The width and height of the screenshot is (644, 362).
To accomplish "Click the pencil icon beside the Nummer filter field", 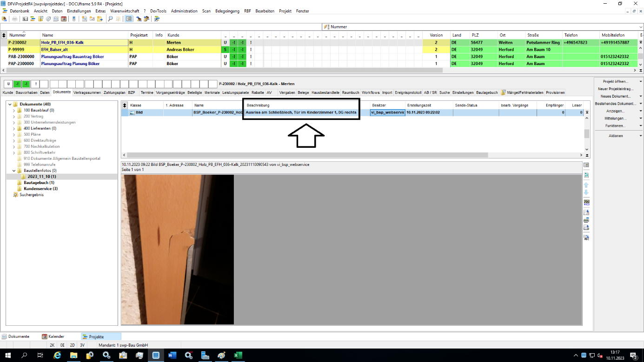I will click(327, 27).
